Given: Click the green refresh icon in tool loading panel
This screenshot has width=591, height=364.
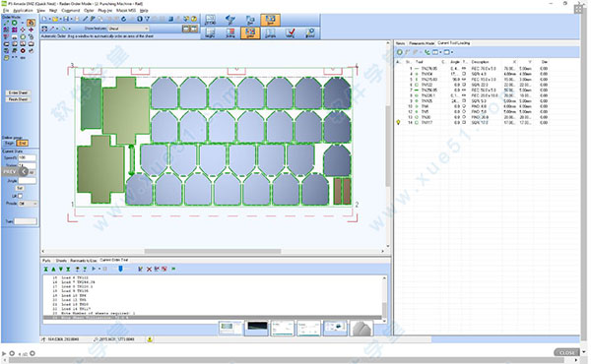Looking at the screenshot, I should point(400,52).
